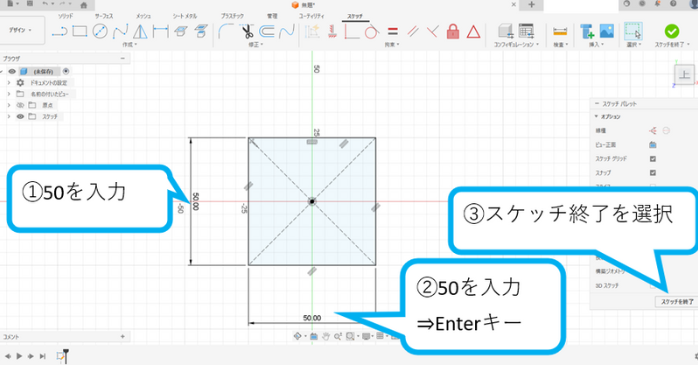Click the Coincident constraint icon

[352, 32]
